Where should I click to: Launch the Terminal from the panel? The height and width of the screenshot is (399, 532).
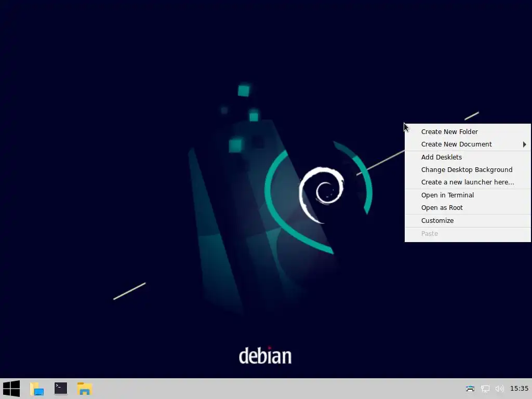click(x=61, y=389)
